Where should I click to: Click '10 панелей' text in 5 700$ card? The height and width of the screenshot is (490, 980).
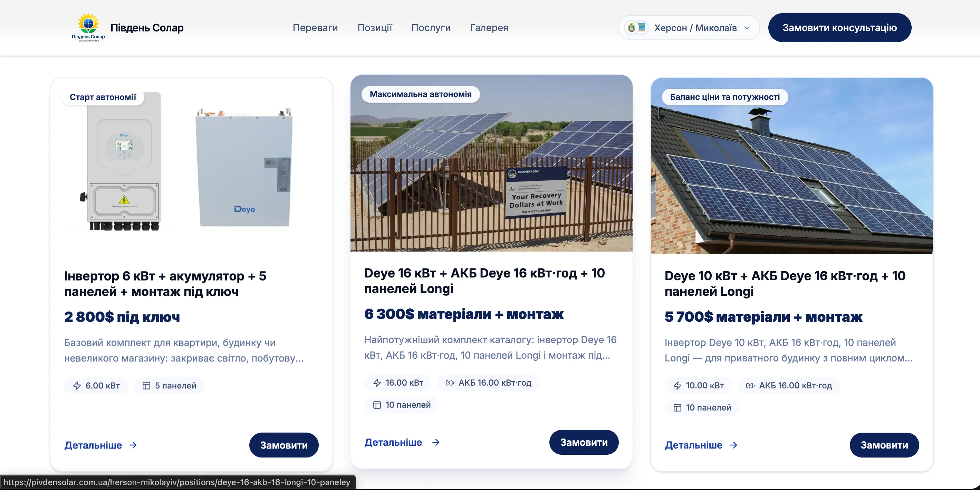pyautogui.click(x=709, y=407)
